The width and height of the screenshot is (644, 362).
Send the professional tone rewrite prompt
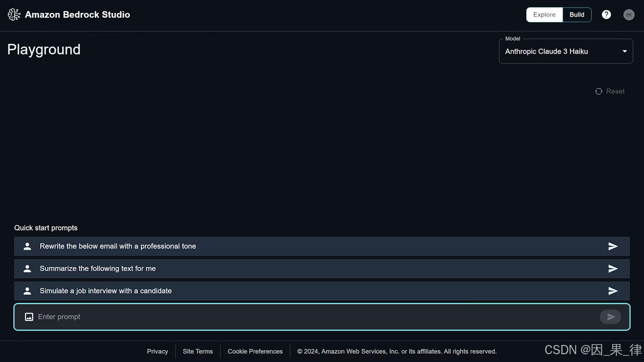click(x=613, y=246)
